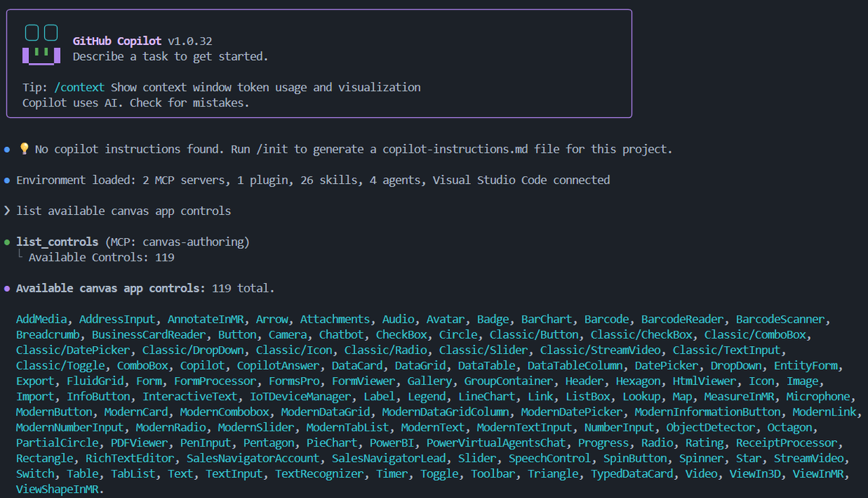This screenshot has width=868, height=498.
Task: Click 'Describe a task to get started.'
Action: [x=171, y=56]
